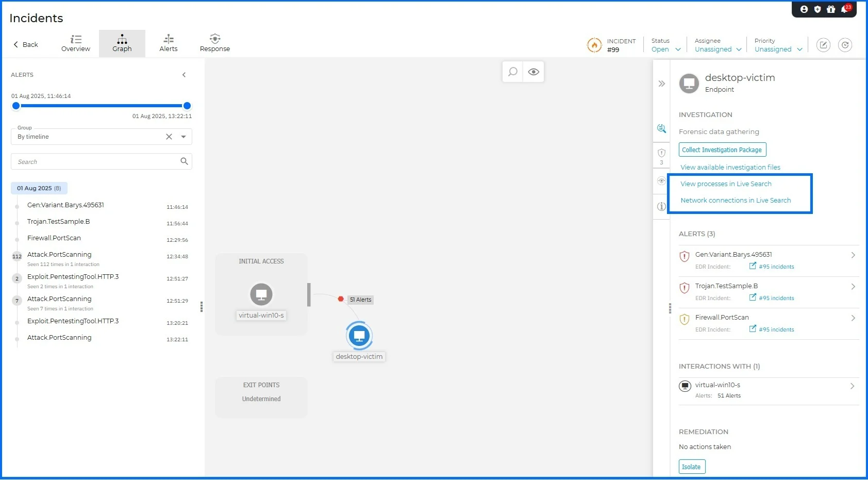Open the Status dropdown
Image resolution: width=868 pixels, height=480 pixels.
(666, 49)
